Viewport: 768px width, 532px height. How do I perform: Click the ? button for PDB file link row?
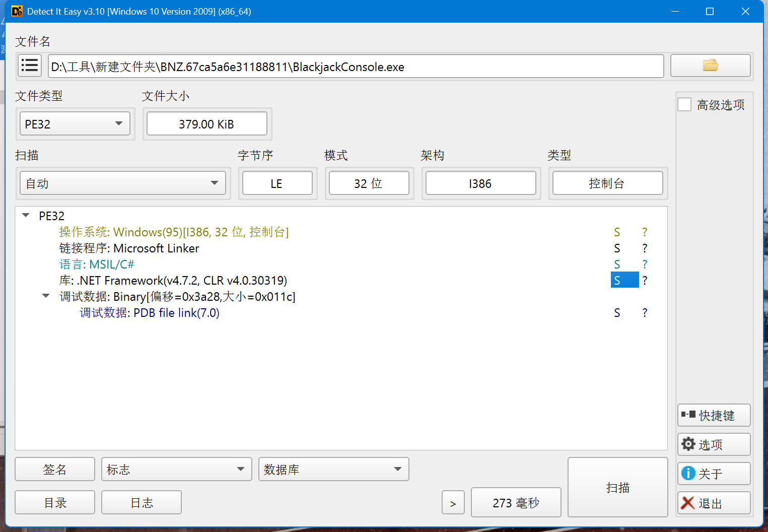[645, 313]
